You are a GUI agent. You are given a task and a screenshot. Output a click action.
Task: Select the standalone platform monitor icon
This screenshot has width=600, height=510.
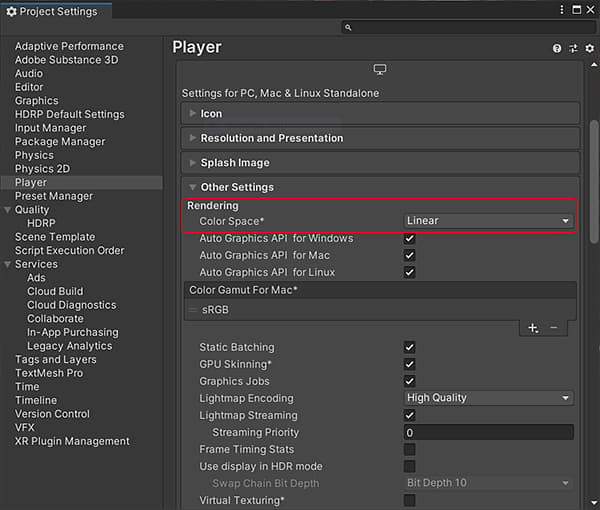(x=380, y=70)
